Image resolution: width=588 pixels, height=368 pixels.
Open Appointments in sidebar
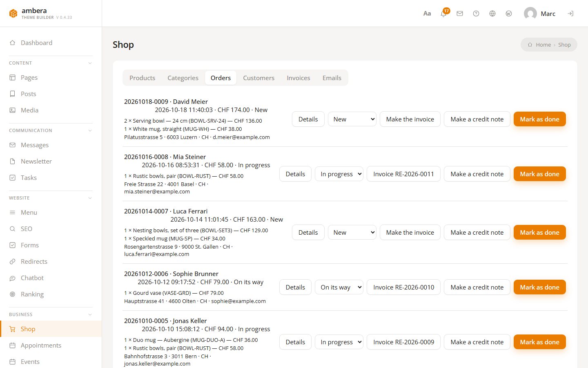click(51, 345)
